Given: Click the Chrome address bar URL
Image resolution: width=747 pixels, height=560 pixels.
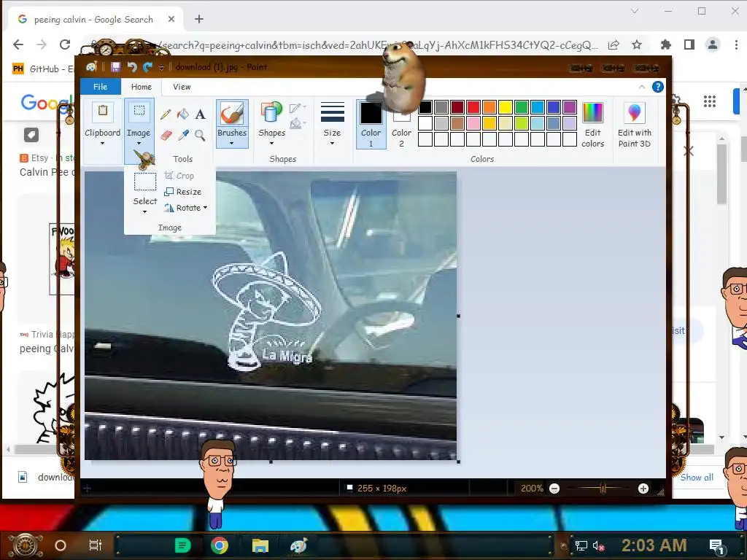Looking at the screenshot, I should [x=379, y=45].
